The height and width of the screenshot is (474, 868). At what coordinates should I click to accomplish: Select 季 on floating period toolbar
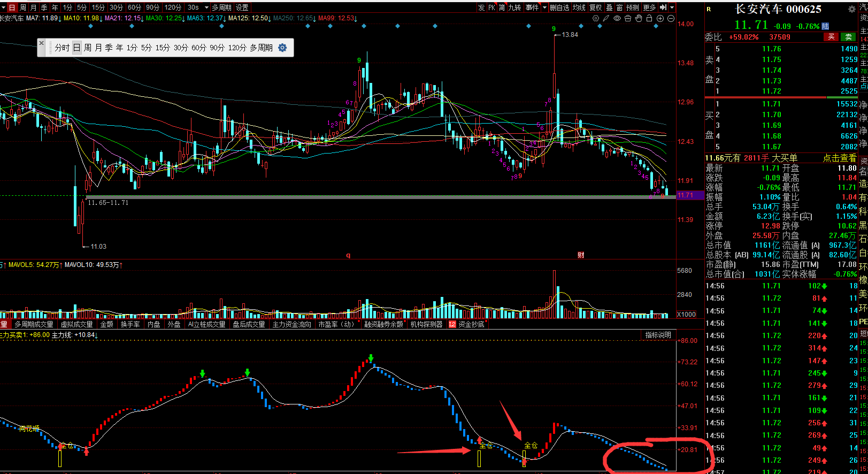click(109, 48)
